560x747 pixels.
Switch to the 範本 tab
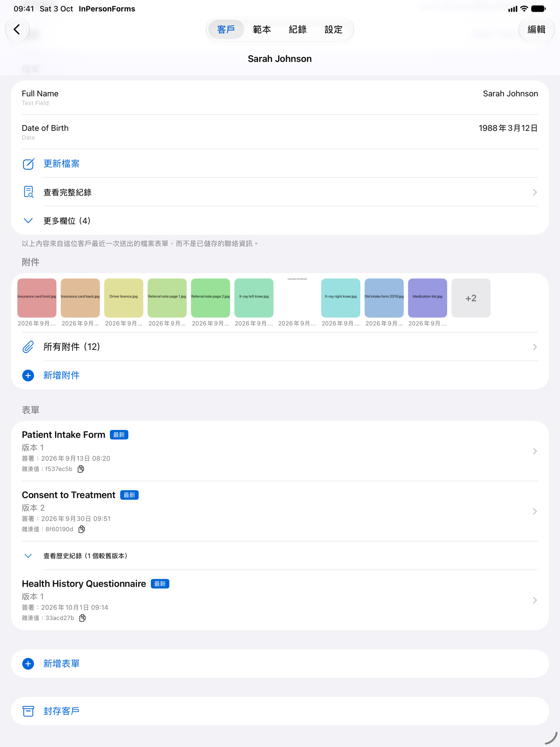coord(262,29)
